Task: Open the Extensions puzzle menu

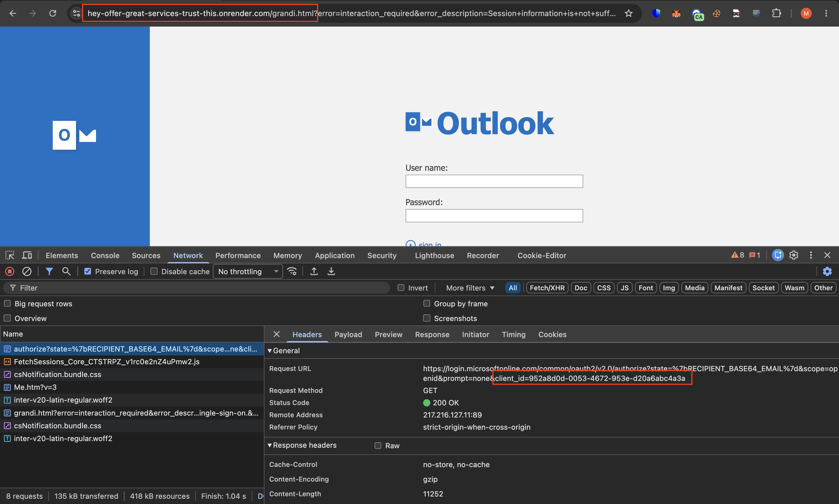Action: (x=776, y=14)
